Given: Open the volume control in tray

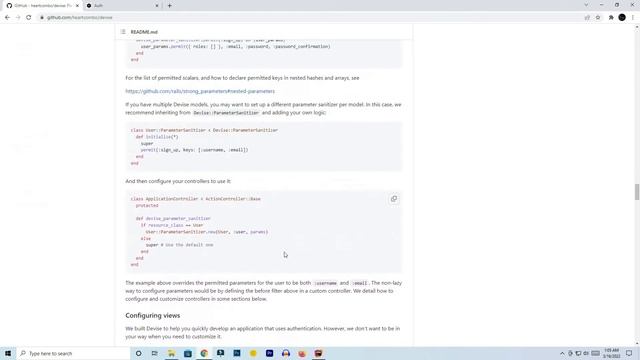Looking at the screenshot, I should click(586, 353).
